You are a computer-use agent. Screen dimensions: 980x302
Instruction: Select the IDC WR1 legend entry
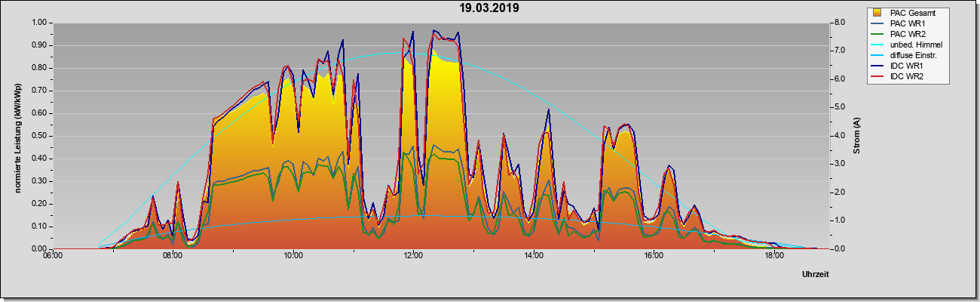click(899, 66)
